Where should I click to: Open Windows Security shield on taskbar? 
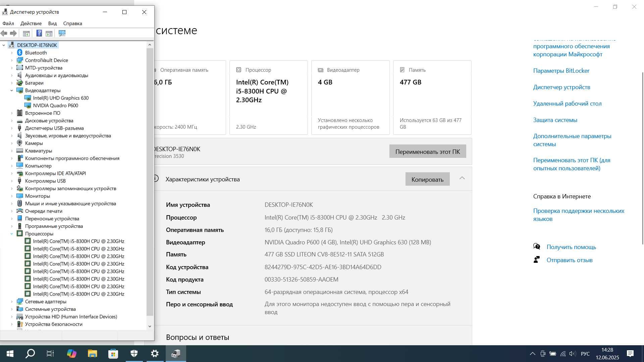coord(134,354)
